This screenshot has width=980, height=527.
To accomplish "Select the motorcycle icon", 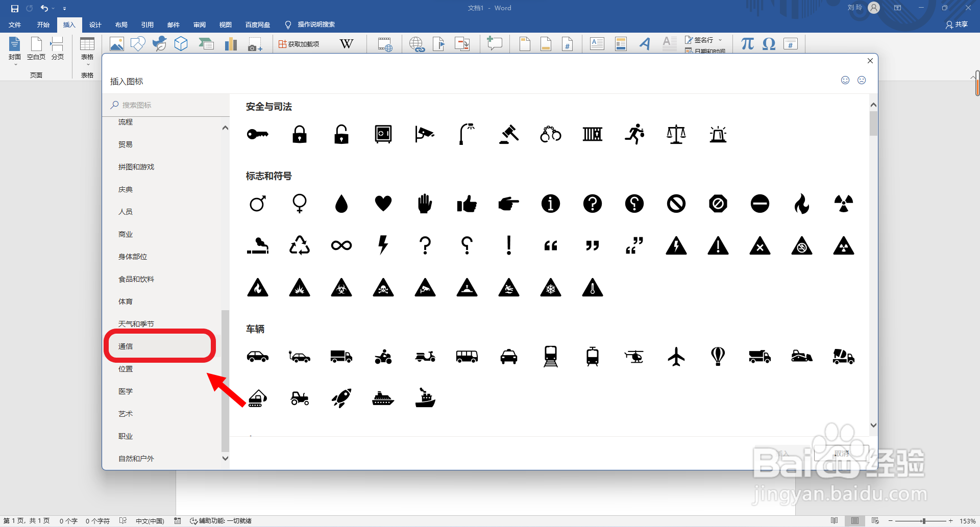I will pyautogui.click(x=383, y=357).
